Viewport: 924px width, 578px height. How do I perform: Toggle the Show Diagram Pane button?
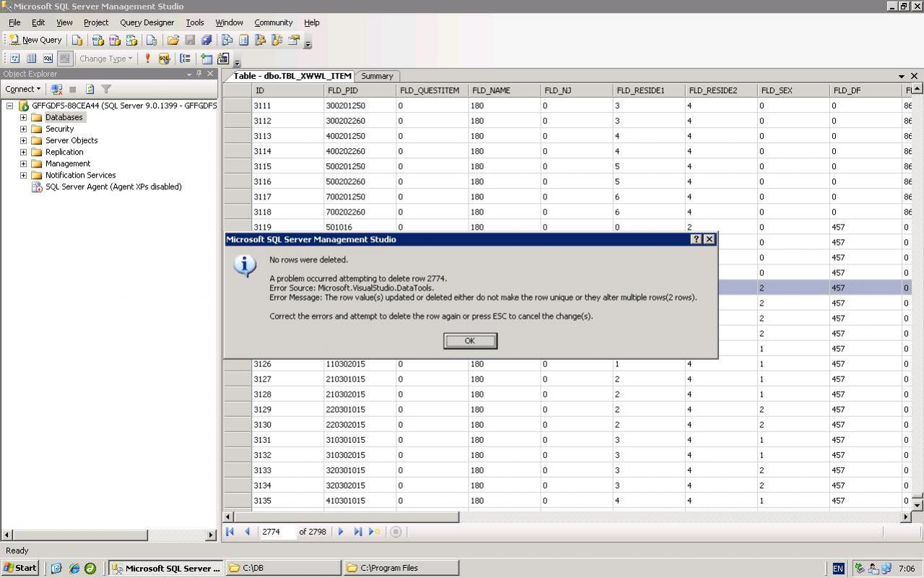tap(14, 59)
